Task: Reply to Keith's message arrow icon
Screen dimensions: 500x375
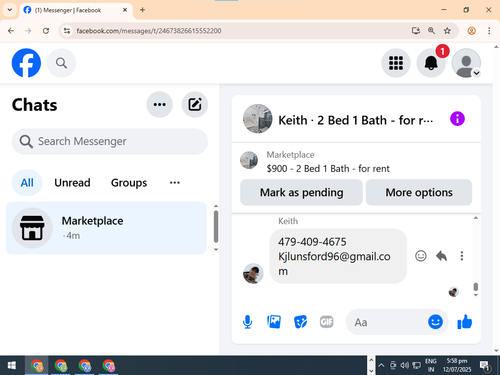Action: coord(441,256)
